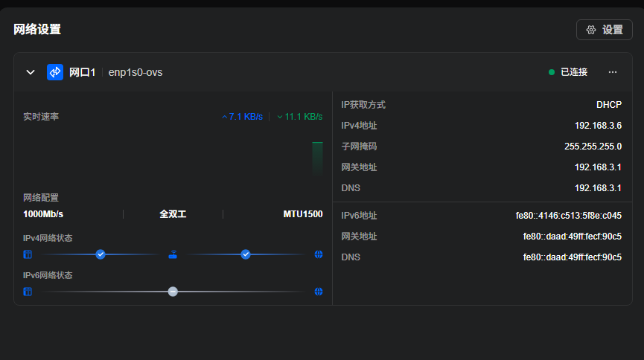Click the IPv6 device icon at left
644x360 pixels.
pos(28,292)
